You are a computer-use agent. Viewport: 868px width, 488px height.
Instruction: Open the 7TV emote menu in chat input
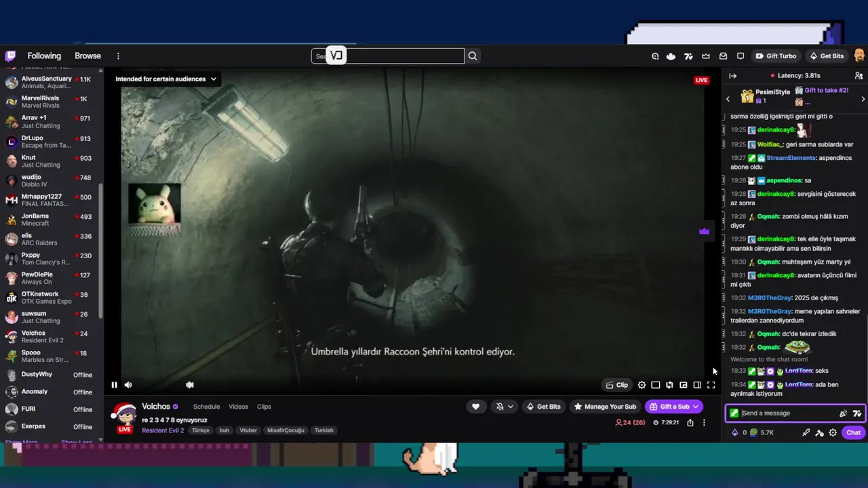point(857,413)
